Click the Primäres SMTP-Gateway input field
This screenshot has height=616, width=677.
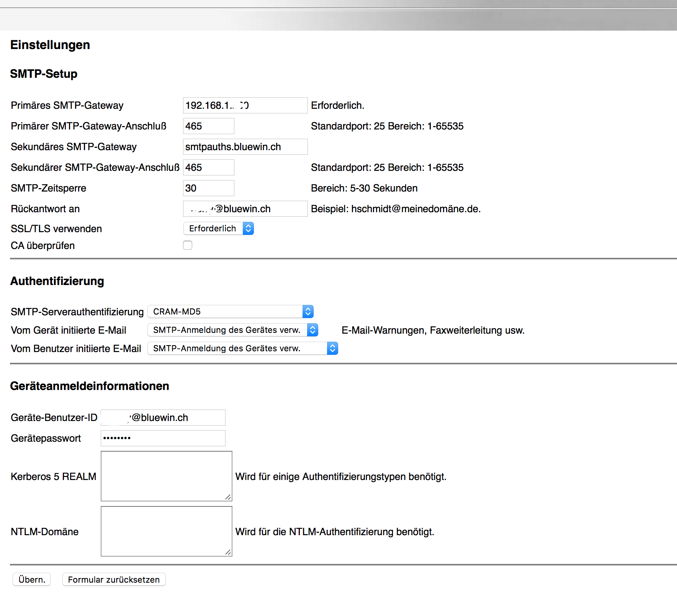click(x=245, y=105)
